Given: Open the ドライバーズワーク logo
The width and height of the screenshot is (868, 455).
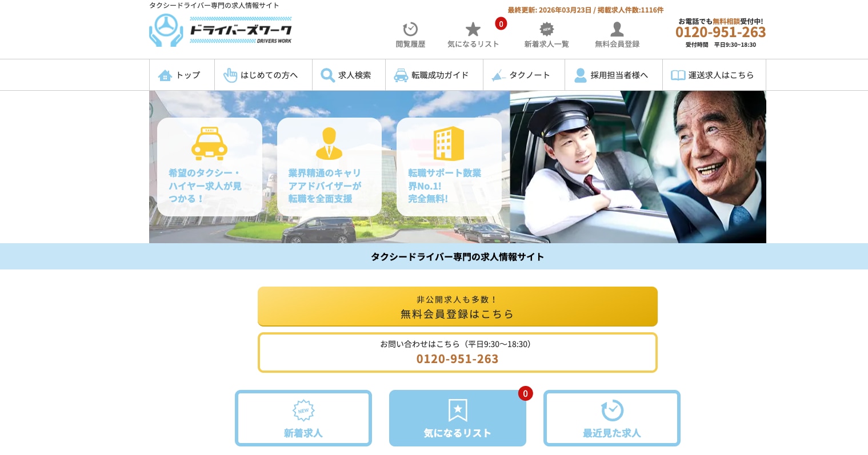Looking at the screenshot, I should pyautogui.click(x=221, y=30).
